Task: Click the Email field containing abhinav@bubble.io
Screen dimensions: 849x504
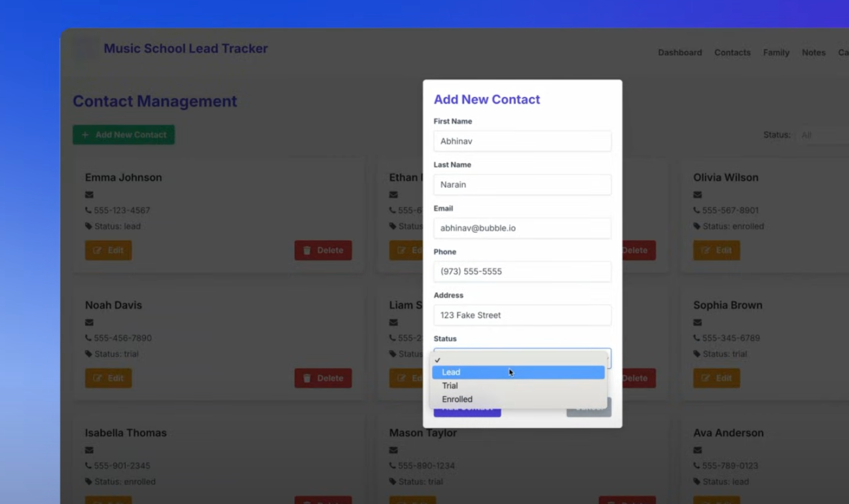Action: click(522, 228)
